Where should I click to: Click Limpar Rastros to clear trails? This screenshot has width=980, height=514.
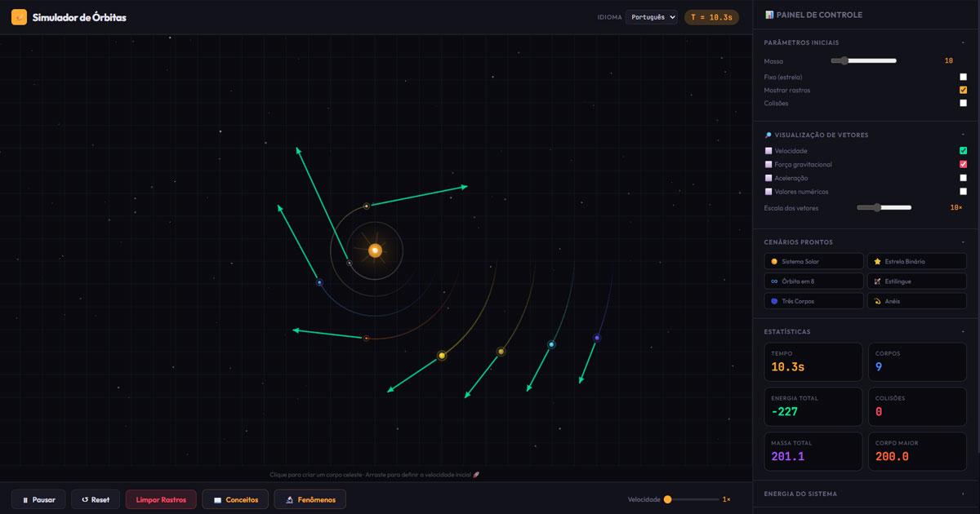[x=161, y=498]
